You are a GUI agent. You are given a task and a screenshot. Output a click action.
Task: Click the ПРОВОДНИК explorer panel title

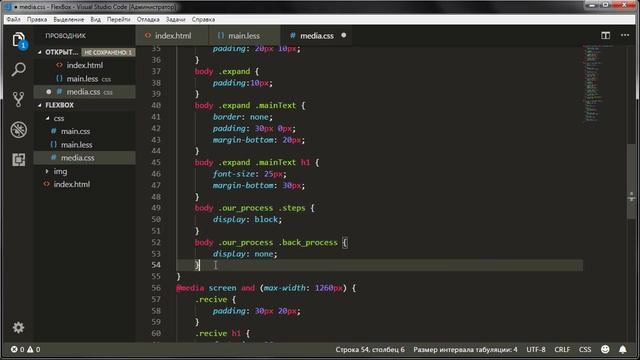65,36
